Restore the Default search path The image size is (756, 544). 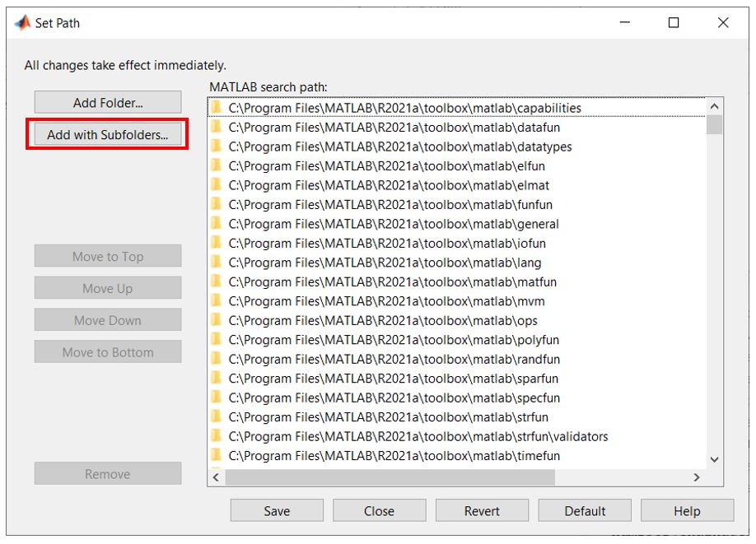pyautogui.click(x=585, y=510)
